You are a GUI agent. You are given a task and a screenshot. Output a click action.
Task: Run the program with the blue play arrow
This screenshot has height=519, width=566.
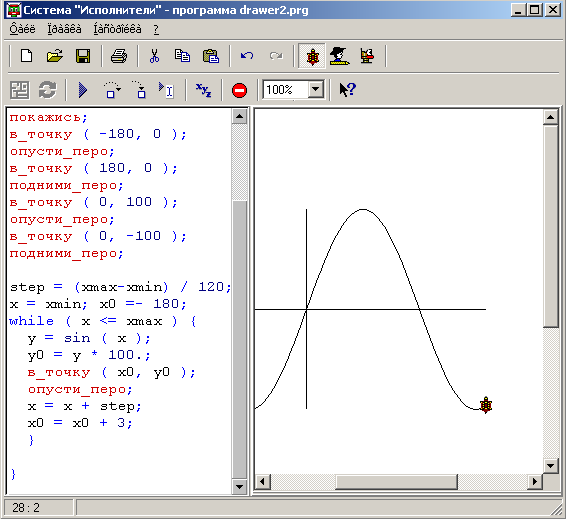83,90
